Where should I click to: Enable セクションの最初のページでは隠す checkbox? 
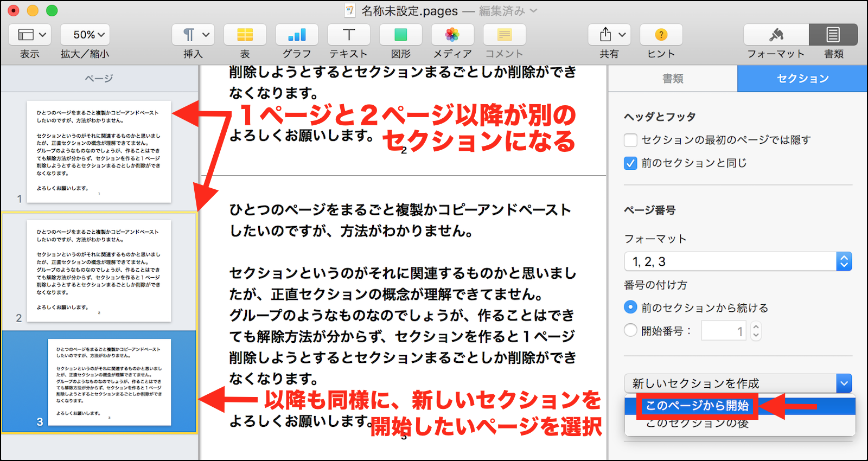click(630, 140)
